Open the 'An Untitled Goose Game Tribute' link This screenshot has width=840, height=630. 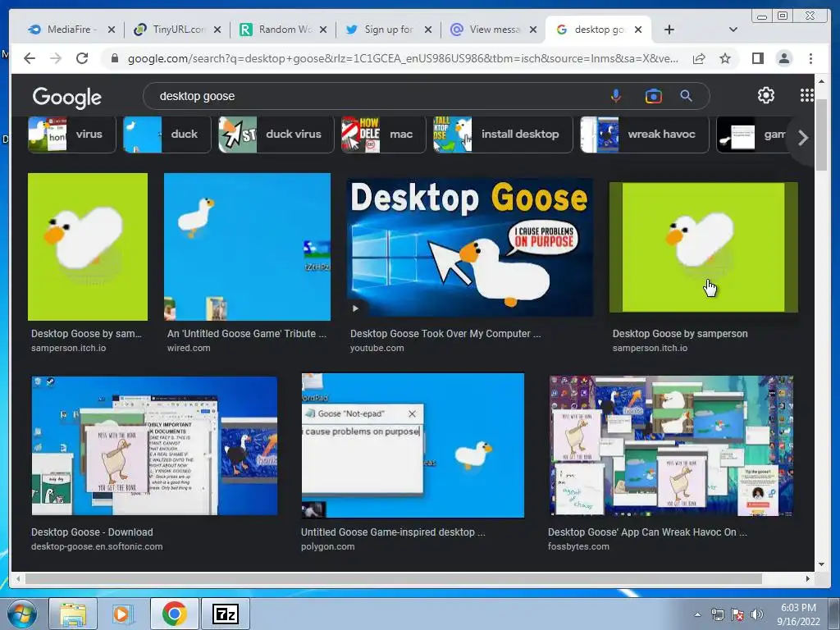[247, 334]
